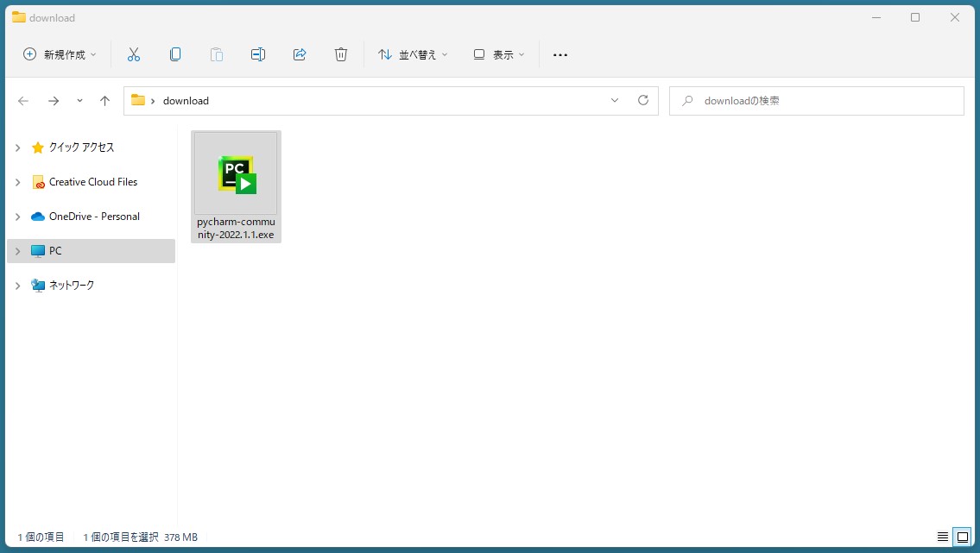Click the folder icon in address bar

point(138,100)
